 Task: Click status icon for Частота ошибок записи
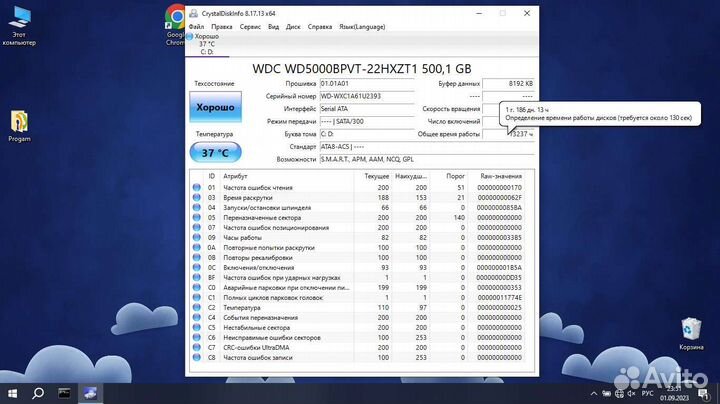(197, 357)
